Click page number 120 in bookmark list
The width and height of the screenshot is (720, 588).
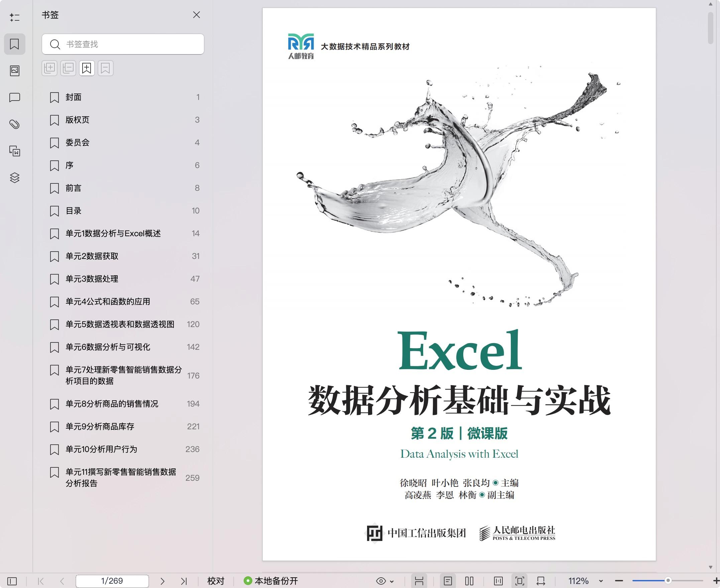pos(193,324)
